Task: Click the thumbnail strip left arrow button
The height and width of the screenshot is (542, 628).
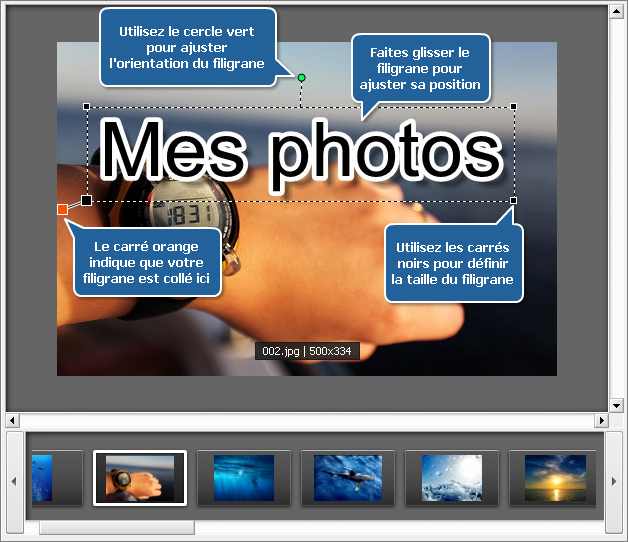Action: (x=15, y=482)
